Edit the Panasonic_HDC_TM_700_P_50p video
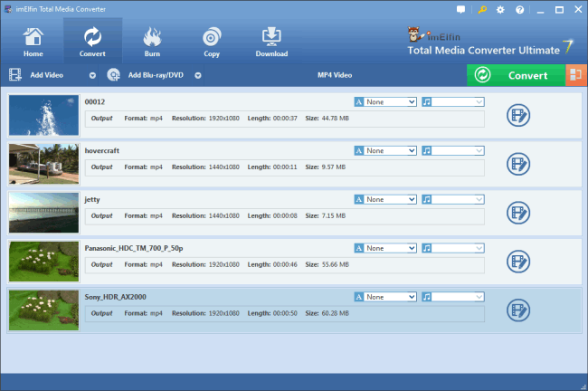Image resolution: width=588 pixels, height=391 pixels. coord(518,262)
